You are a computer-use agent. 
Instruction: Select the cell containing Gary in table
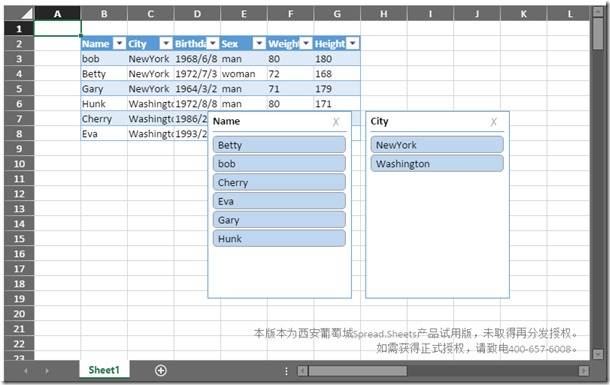(104, 89)
